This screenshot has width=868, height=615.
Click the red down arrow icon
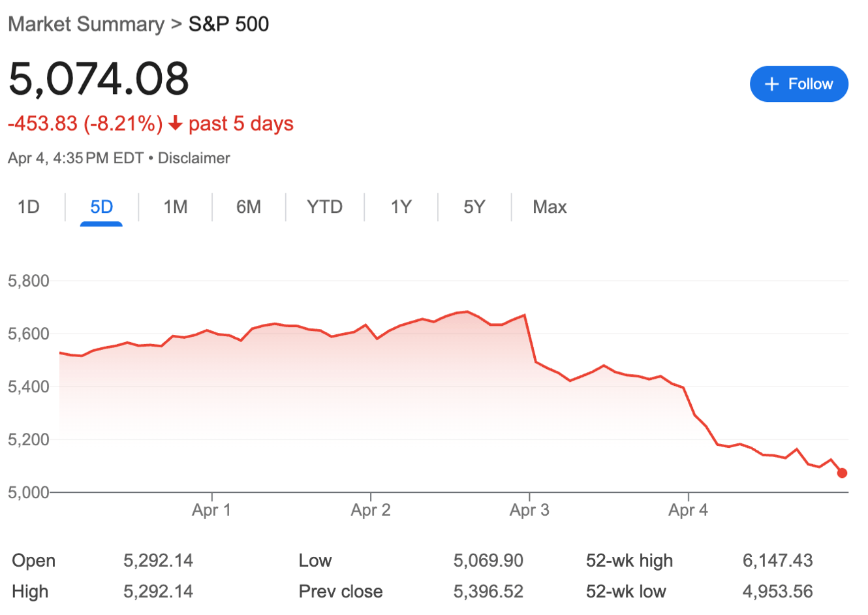(175, 123)
